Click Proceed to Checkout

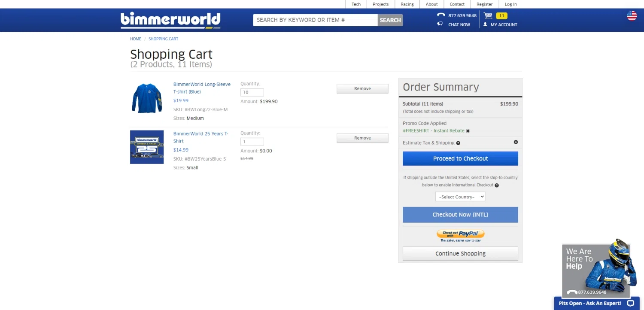pyautogui.click(x=460, y=158)
